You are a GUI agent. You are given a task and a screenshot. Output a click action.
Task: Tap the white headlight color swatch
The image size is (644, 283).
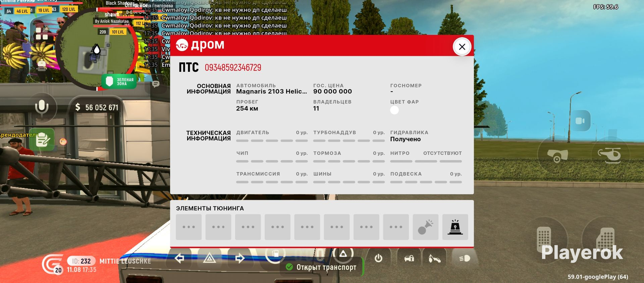pos(394,110)
